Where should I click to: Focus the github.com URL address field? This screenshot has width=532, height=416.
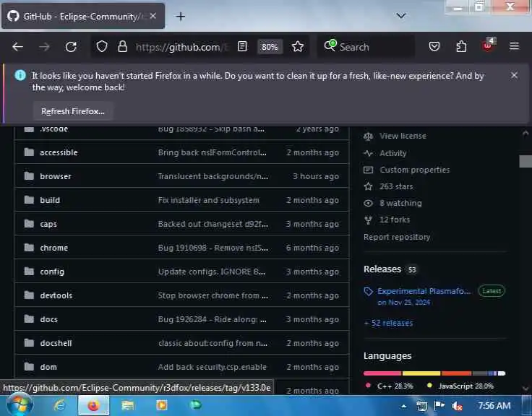coord(181,47)
